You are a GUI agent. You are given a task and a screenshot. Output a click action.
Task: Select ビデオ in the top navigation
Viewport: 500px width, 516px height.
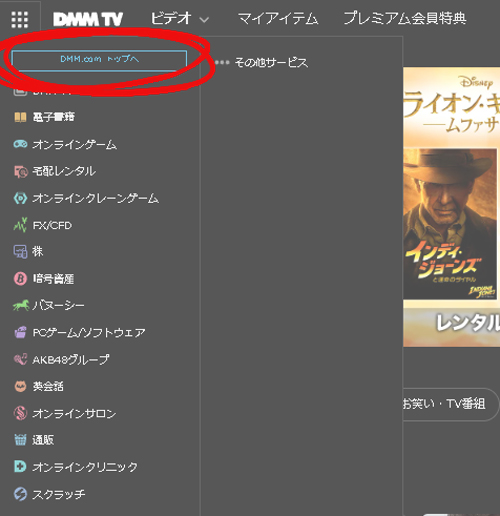pyautogui.click(x=171, y=18)
